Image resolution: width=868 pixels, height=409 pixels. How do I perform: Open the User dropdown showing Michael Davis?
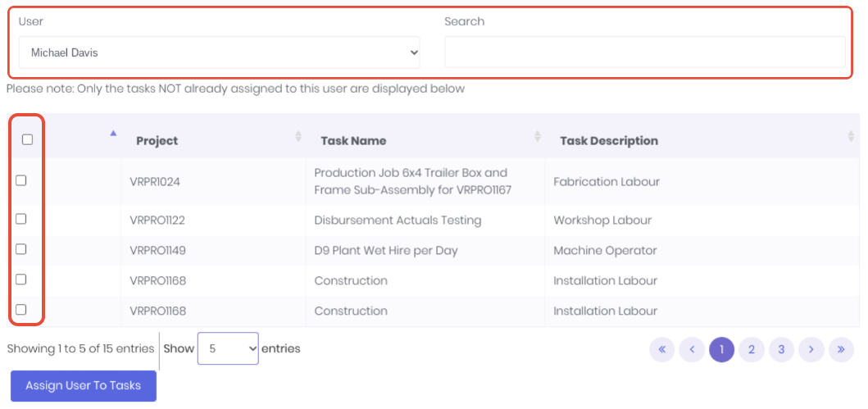(x=219, y=52)
